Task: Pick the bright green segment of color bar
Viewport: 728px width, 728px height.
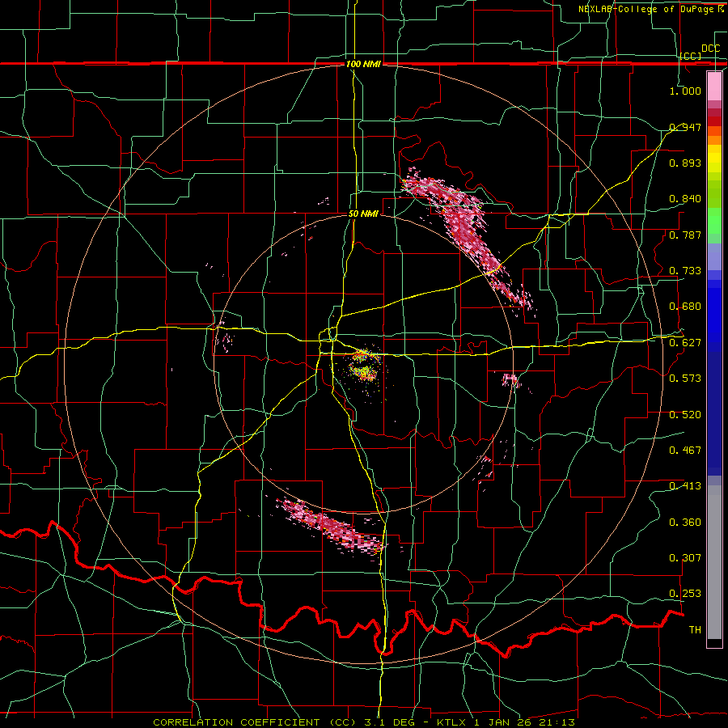Action: coord(714,221)
